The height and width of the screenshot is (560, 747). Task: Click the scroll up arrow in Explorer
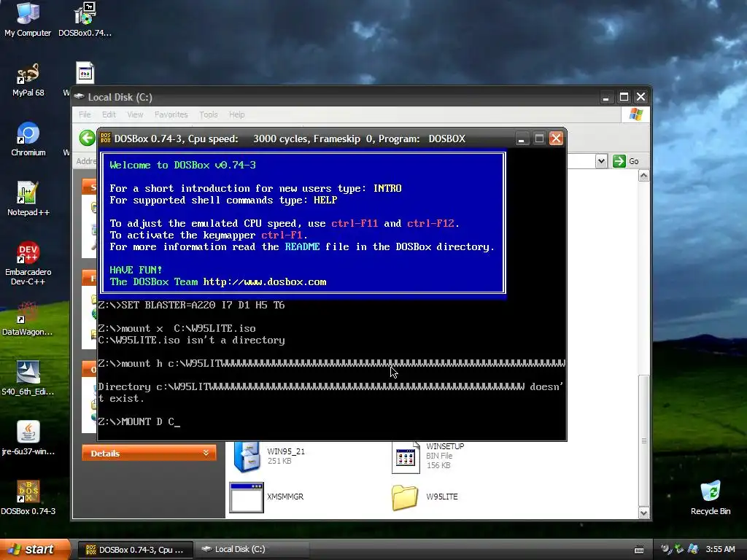pos(643,176)
